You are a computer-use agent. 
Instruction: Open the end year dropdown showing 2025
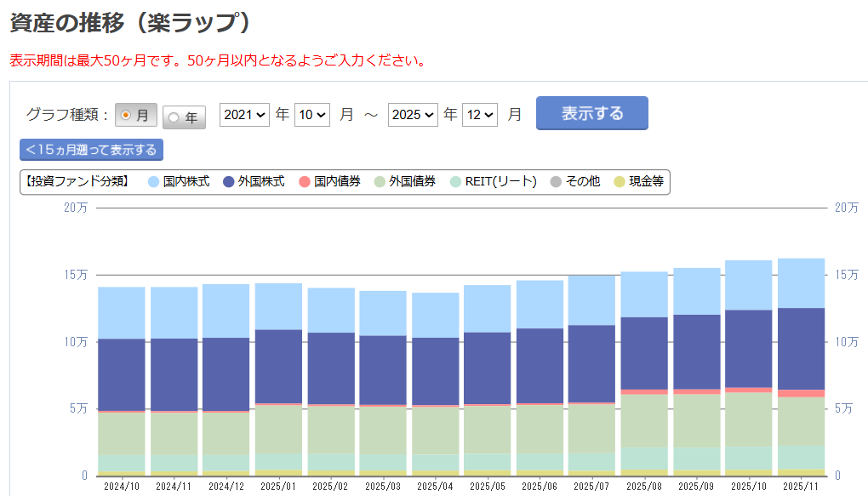click(413, 114)
